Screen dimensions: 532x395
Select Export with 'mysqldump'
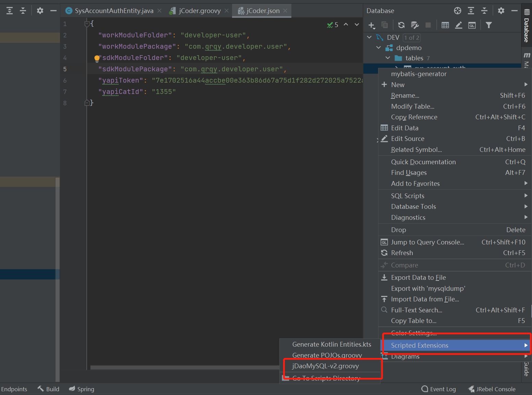click(x=455, y=288)
